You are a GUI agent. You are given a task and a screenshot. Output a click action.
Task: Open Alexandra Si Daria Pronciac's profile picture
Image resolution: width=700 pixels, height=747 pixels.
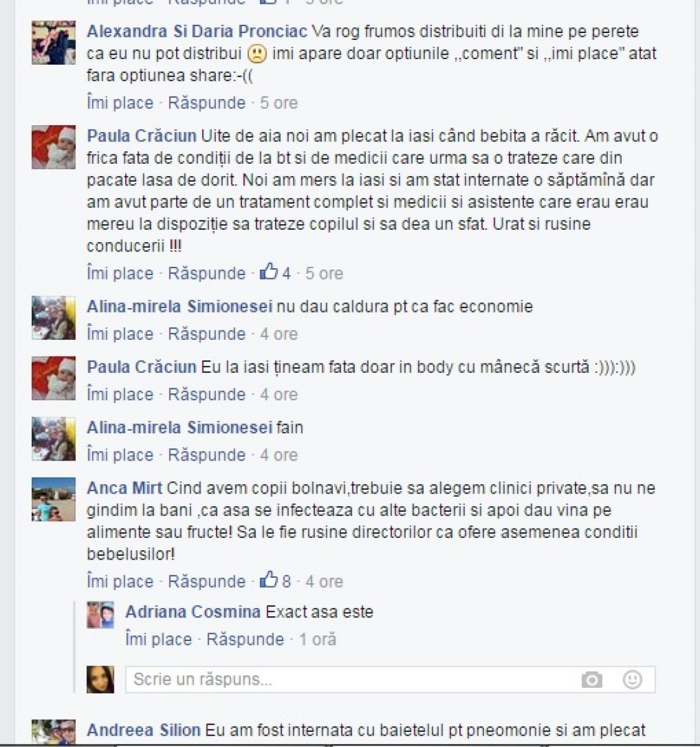coord(54,42)
